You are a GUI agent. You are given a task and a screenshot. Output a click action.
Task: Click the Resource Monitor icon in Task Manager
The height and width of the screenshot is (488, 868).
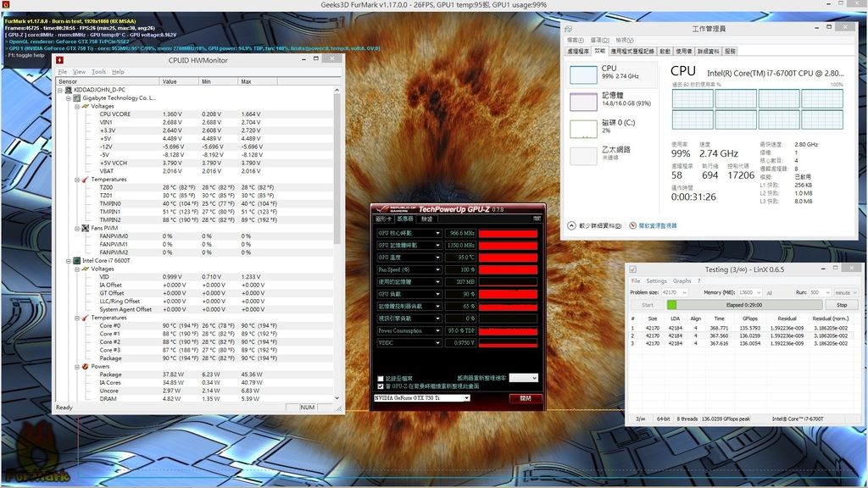(x=632, y=225)
